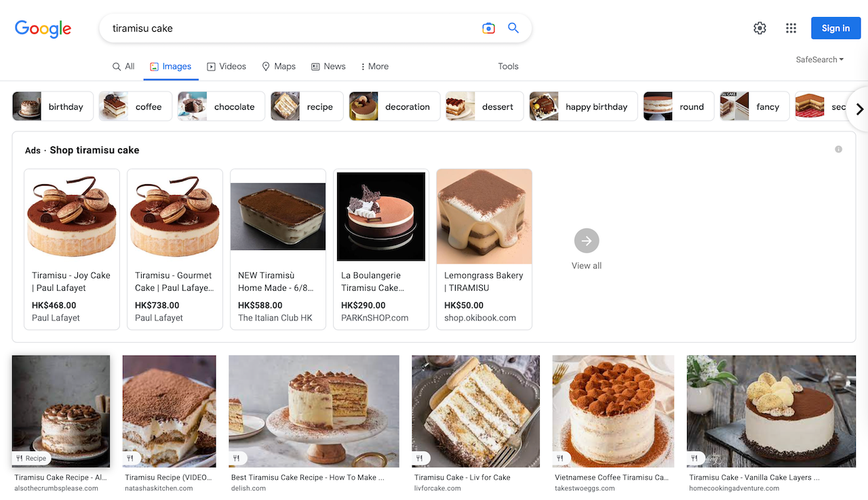Select the Maps tab

[279, 66]
